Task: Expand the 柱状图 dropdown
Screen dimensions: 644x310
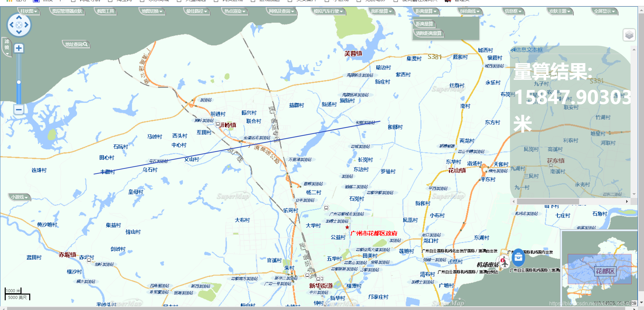Action: [29, 11]
